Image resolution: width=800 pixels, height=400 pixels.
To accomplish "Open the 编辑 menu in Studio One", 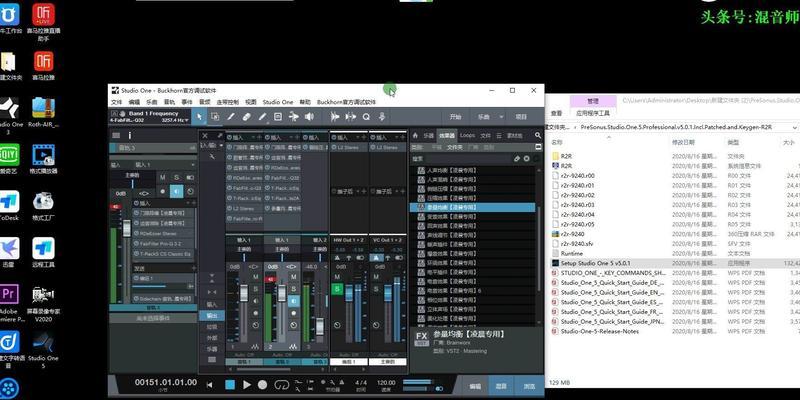I will tap(134, 102).
